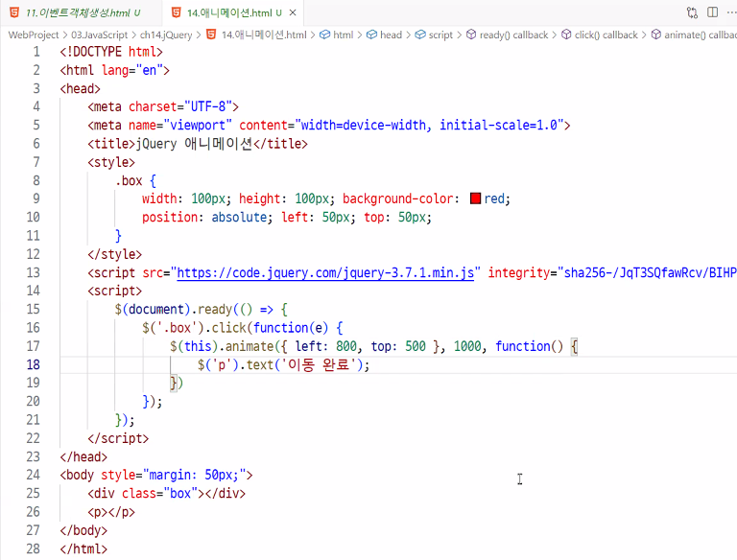Click 'position: absolute' on line 10
This screenshot has height=560, width=737.
pos(204,217)
